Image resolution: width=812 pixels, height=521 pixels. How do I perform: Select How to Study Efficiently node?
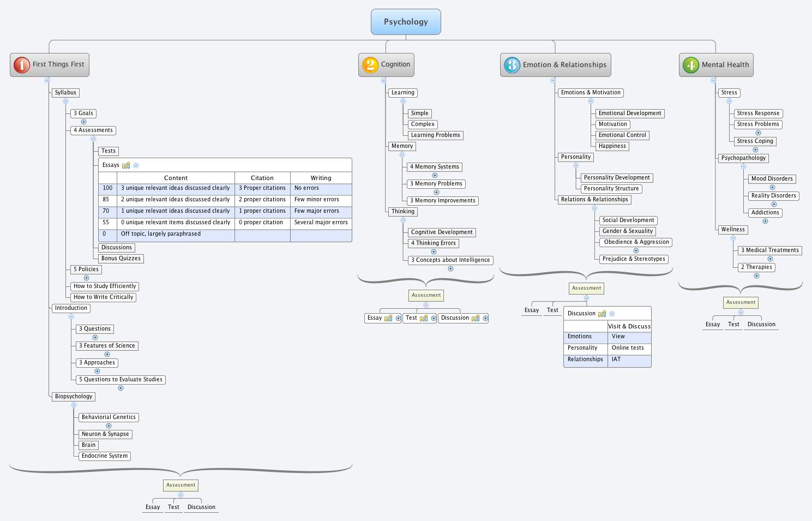(x=105, y=286)
